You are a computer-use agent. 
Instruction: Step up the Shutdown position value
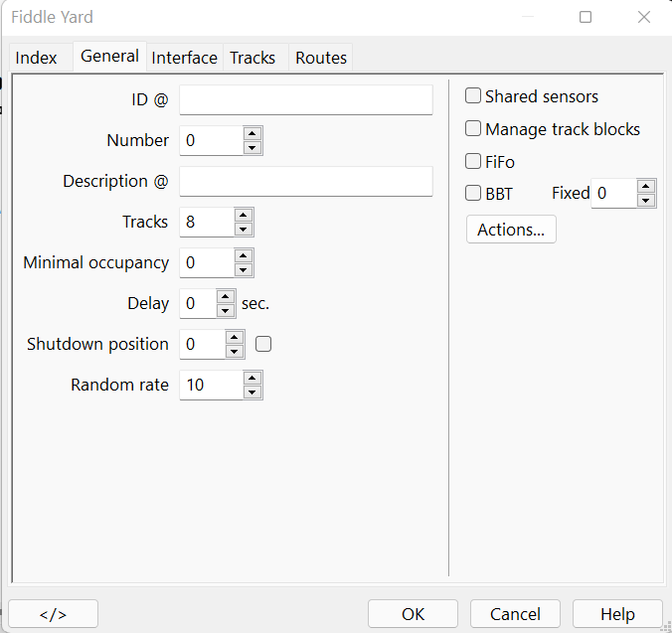click(235, 338)
